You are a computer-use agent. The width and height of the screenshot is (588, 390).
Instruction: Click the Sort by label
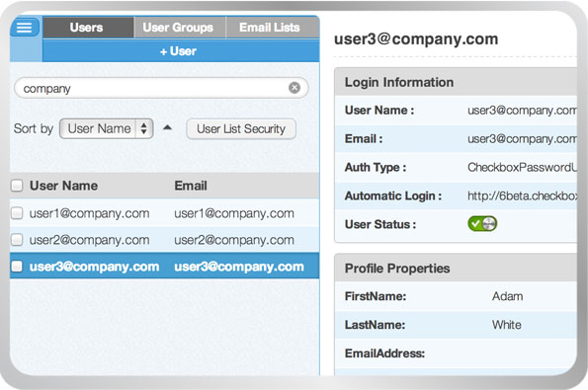pyautogui.click(x=34, y=128)
